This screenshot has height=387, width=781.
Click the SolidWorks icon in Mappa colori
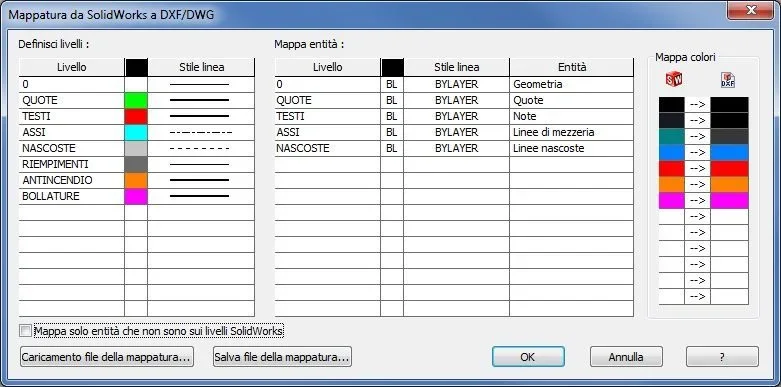[673, 79]
